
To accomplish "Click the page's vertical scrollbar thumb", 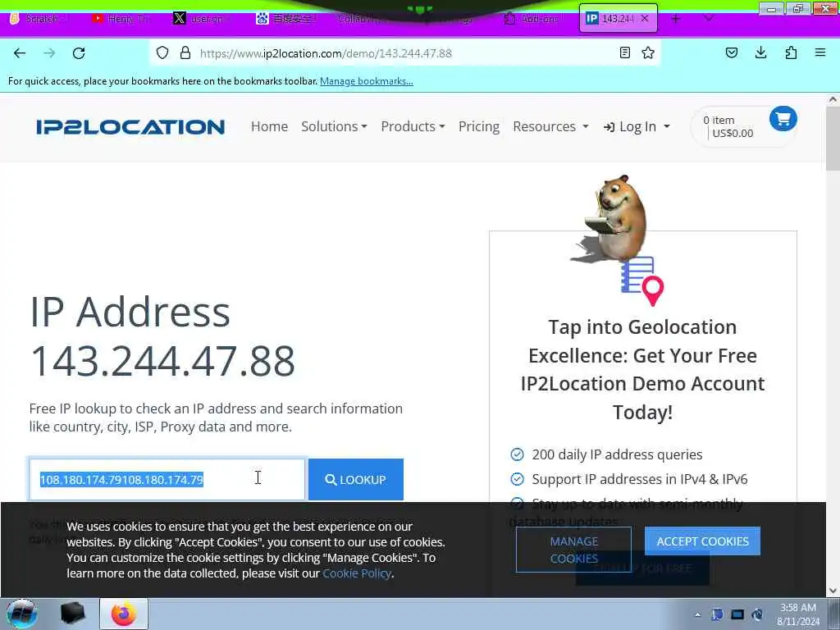I will [833, 139].
